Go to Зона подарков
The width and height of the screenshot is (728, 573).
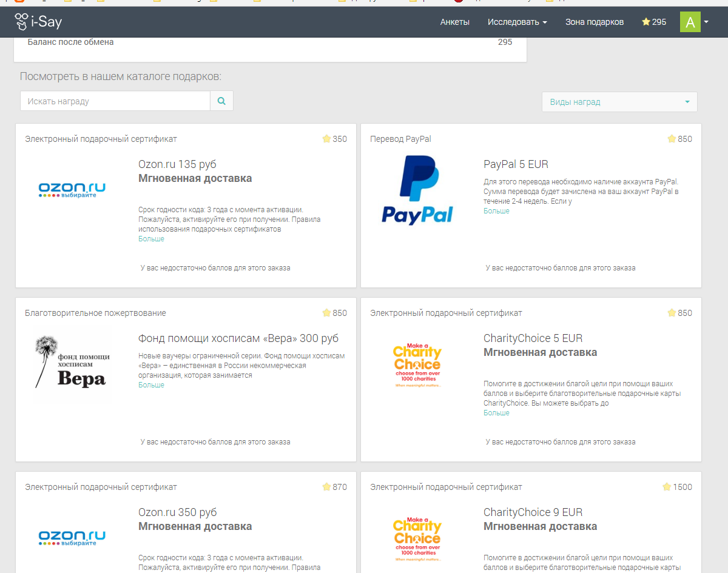click(x=595, y=22)
